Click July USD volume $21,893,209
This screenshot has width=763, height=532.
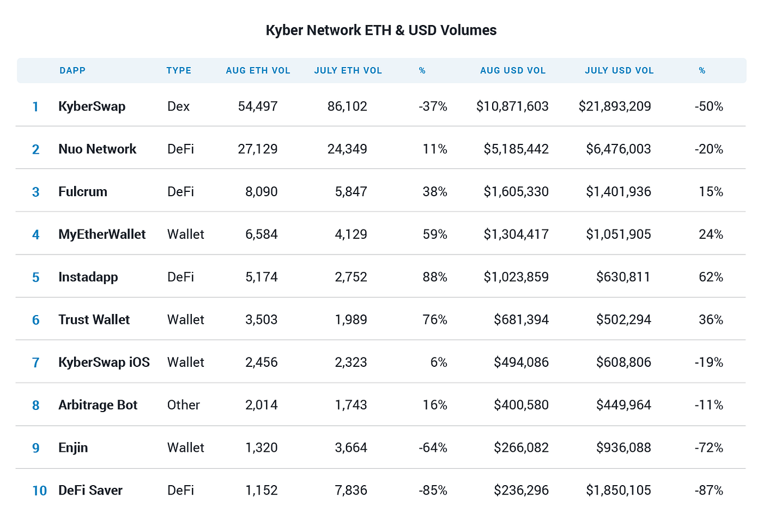click(615, 106)
